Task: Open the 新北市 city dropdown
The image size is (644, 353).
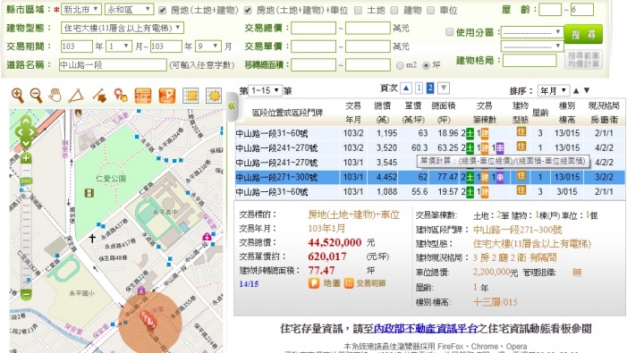Action: 81,9
